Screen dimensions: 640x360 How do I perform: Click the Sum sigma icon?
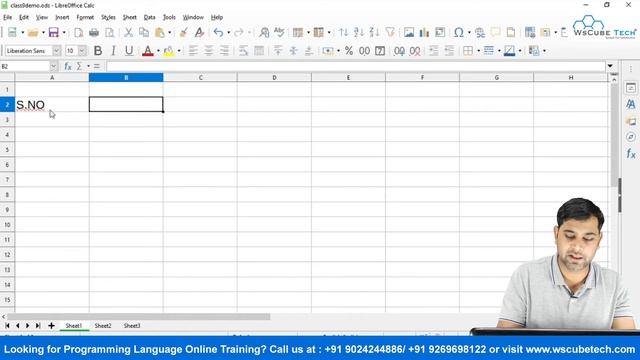click(x=79, y=66)
